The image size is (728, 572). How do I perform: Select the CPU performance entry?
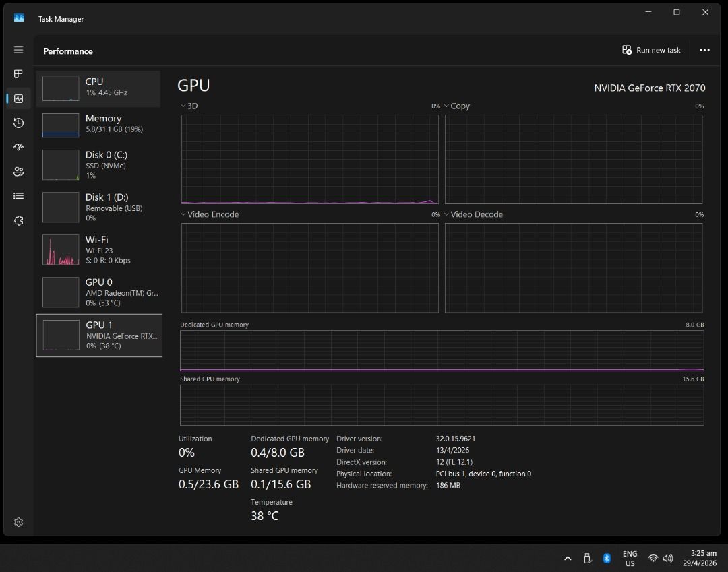[98, 88]
